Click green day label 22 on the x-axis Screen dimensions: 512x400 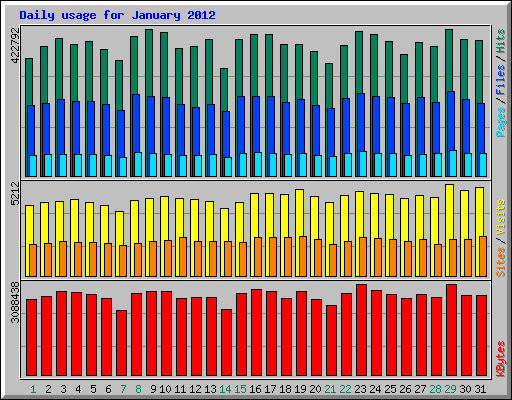coord(345,389)
